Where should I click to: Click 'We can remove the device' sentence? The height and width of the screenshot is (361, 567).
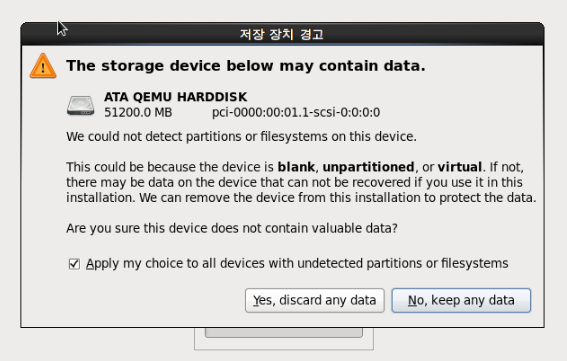coord(338,198)
